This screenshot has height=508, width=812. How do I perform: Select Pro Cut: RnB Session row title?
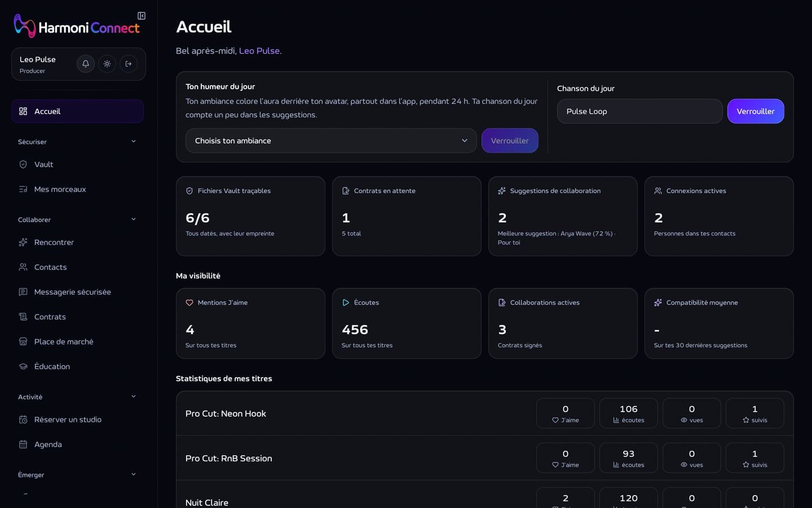[x=228, y=458]
